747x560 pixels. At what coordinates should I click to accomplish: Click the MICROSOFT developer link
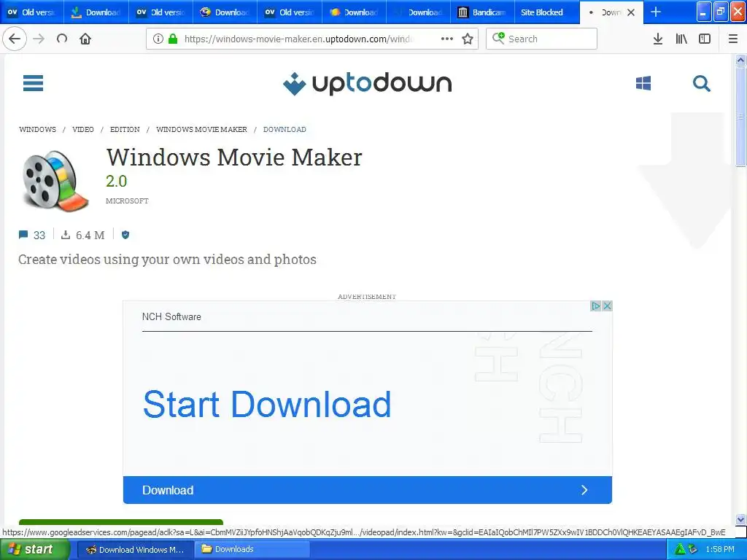[127, 201]
